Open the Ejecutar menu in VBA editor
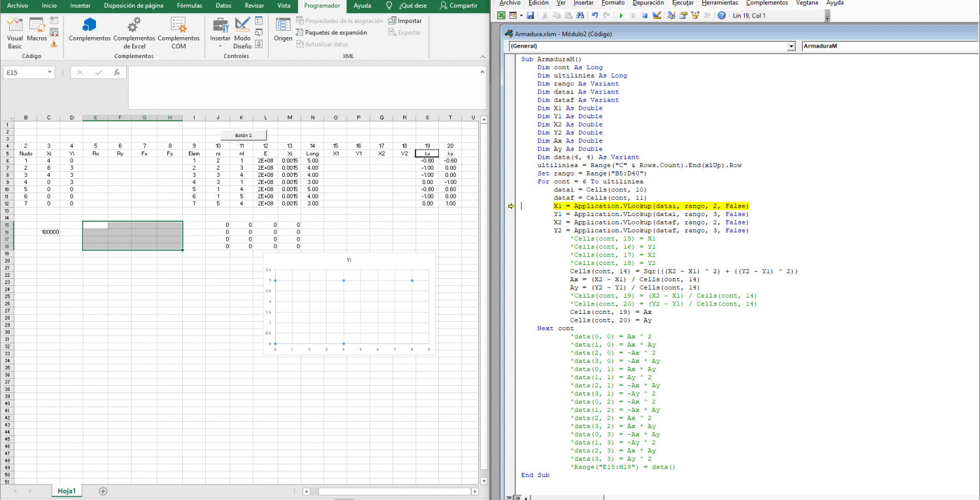The height and width of the screenshot is (500, 980). [x=683, y=3]
